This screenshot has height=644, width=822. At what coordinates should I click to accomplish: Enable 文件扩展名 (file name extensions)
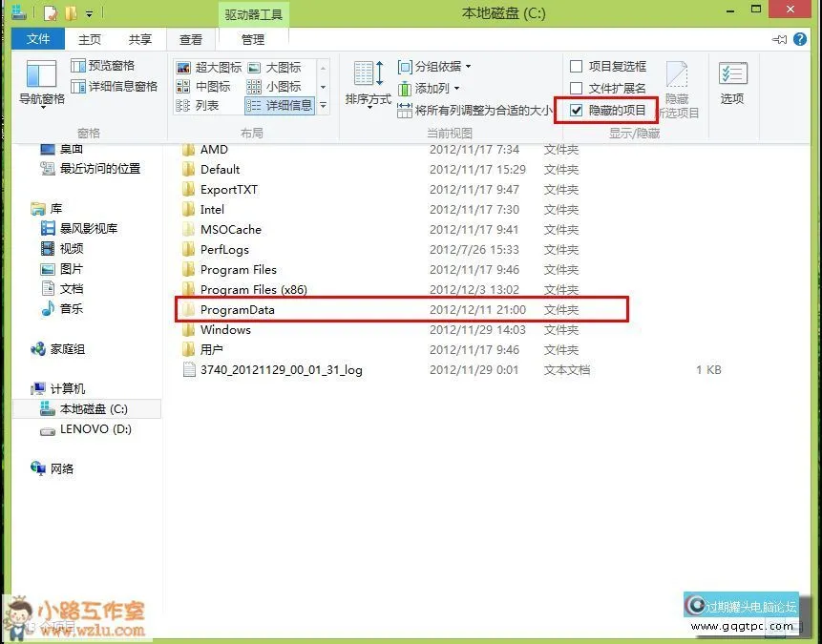click(577, 87)
